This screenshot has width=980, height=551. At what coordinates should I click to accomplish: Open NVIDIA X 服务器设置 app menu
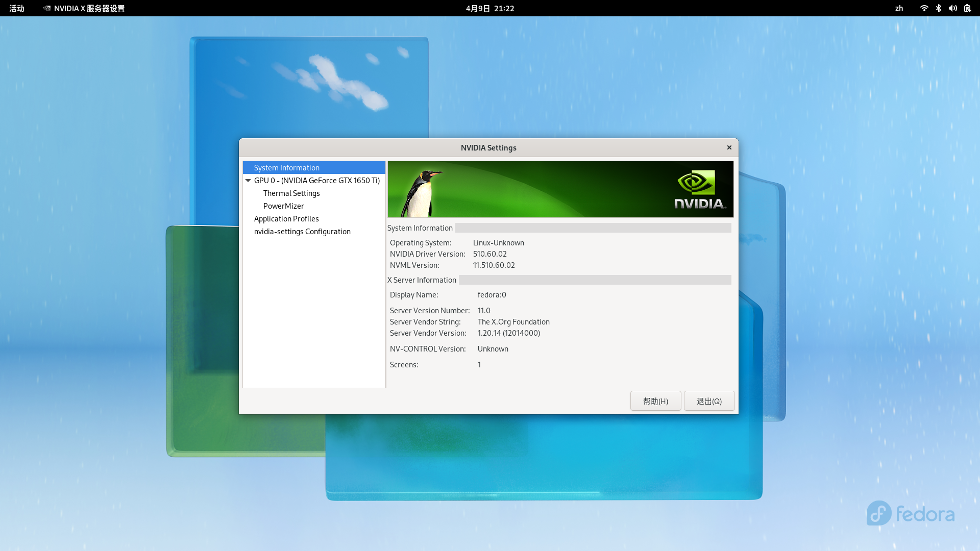(89, 8)
